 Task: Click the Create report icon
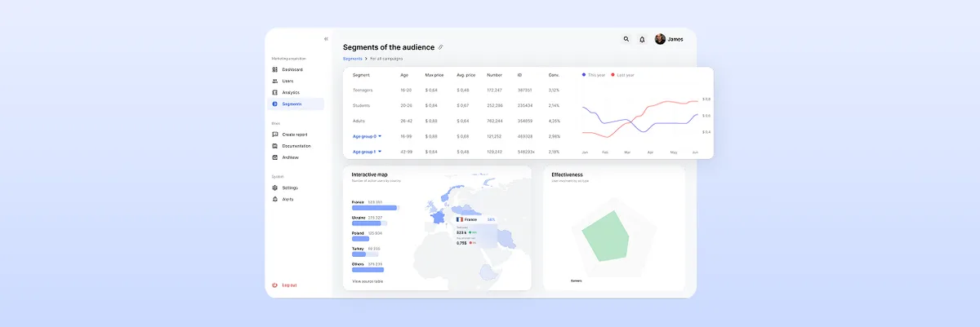pos(275,135)
